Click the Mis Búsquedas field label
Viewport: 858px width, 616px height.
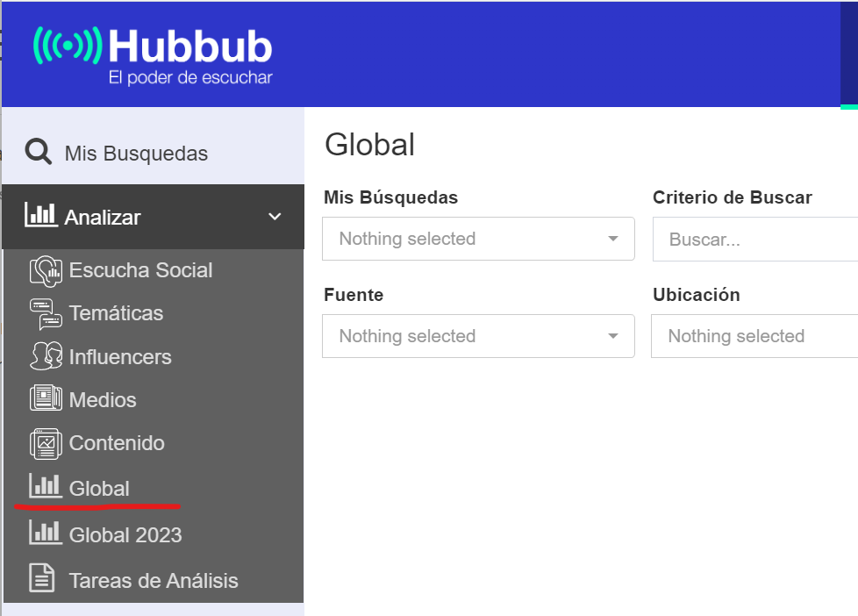[390, 197]
